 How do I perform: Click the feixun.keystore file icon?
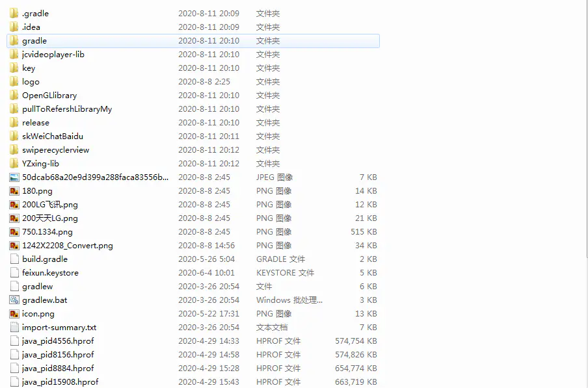[14, 273]
